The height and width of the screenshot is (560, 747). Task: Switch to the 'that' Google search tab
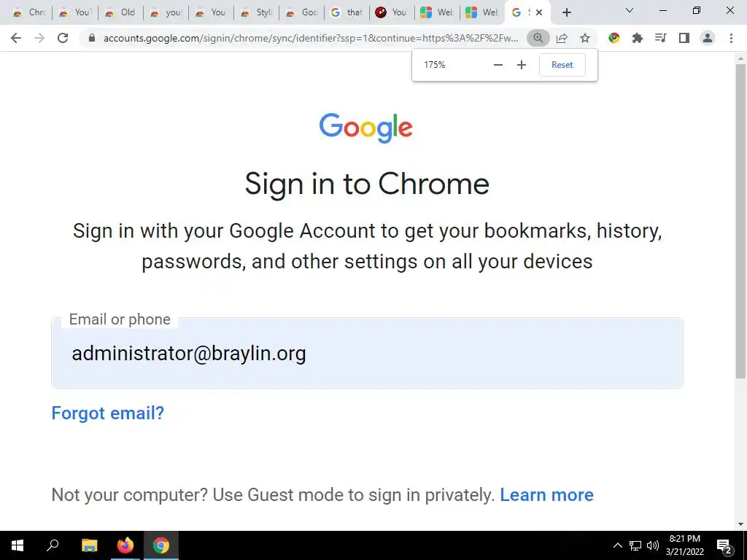point(347,12)
